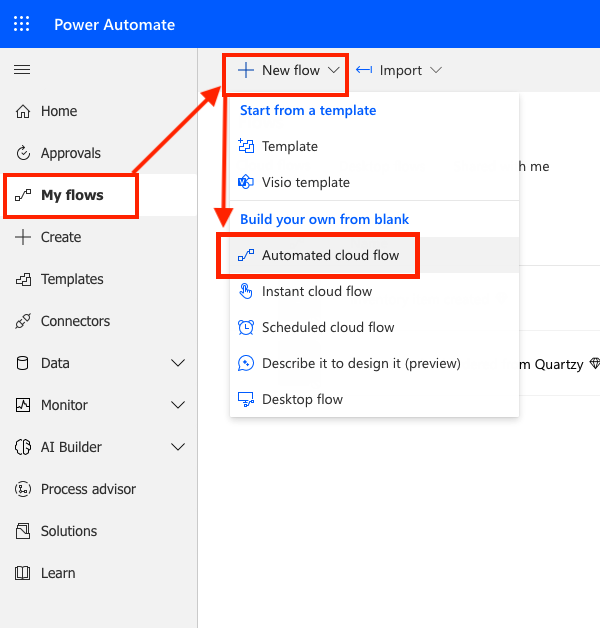Click the Monitor chart icon
The image size is (600, 628).
(x=23, y=405)
